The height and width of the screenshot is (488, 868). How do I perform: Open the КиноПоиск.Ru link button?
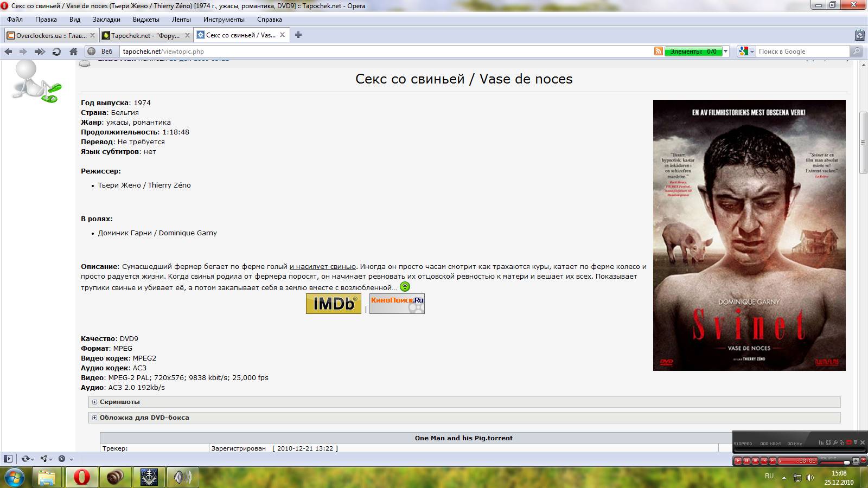(397, 304)
